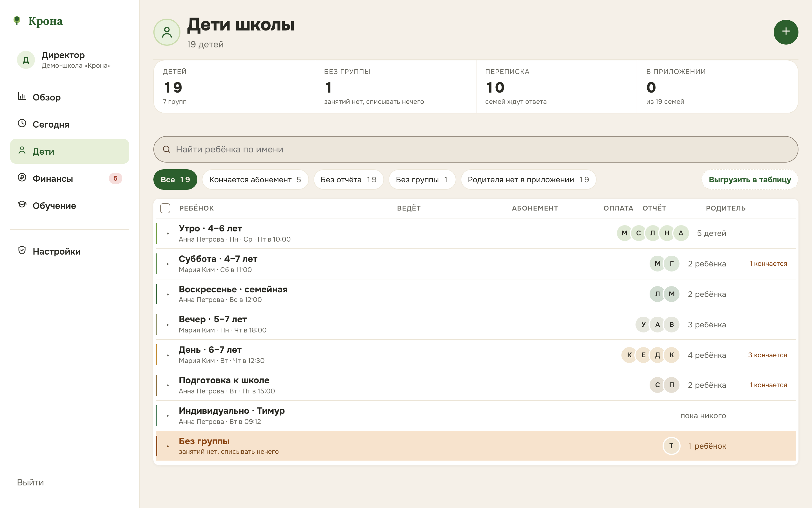
Task: Focus the Найти ребёнка по имени search field
Action: [x=475, y=149]
